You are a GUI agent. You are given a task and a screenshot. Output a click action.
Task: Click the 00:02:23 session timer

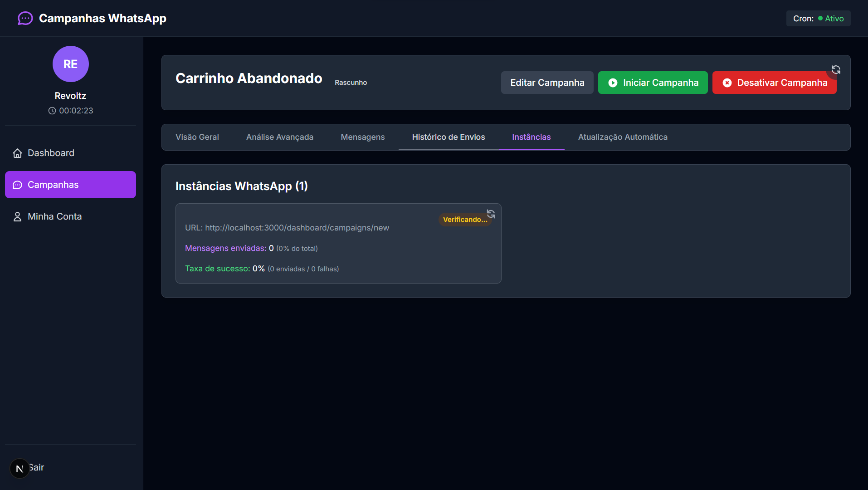tap(76, 111)
